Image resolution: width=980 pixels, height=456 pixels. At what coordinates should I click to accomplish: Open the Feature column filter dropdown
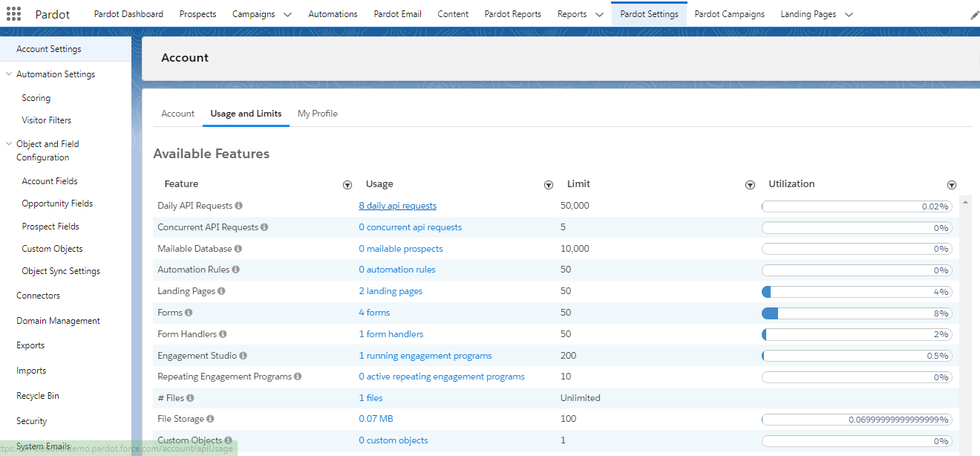[x=347, y=185]
